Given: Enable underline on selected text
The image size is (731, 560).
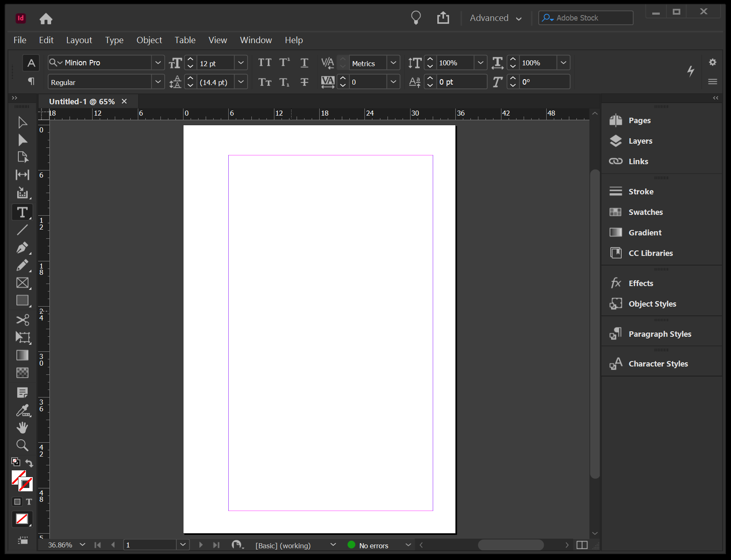Looking at the screenshot, I should tap(304, 62).
